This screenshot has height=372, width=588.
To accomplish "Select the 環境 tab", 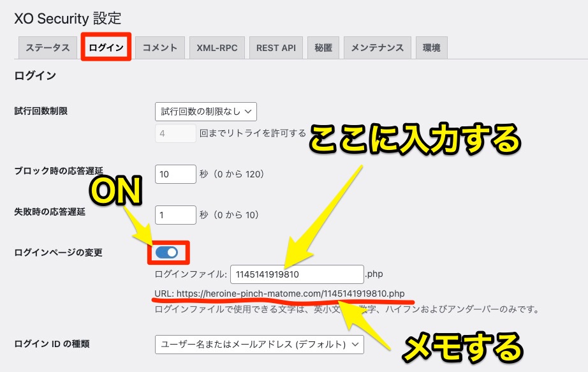I will click(x=431, y=48).
